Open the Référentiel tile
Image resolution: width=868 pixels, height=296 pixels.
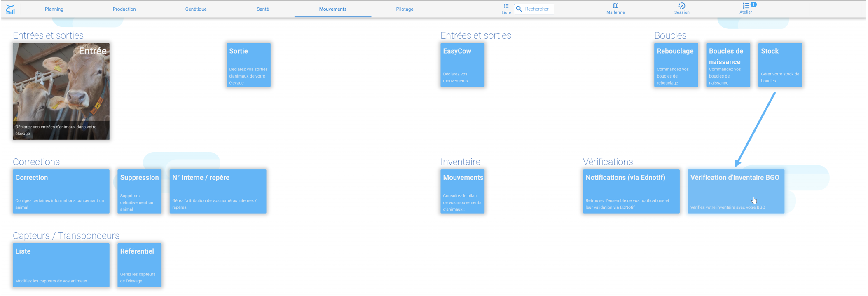[x=139, y=265]
